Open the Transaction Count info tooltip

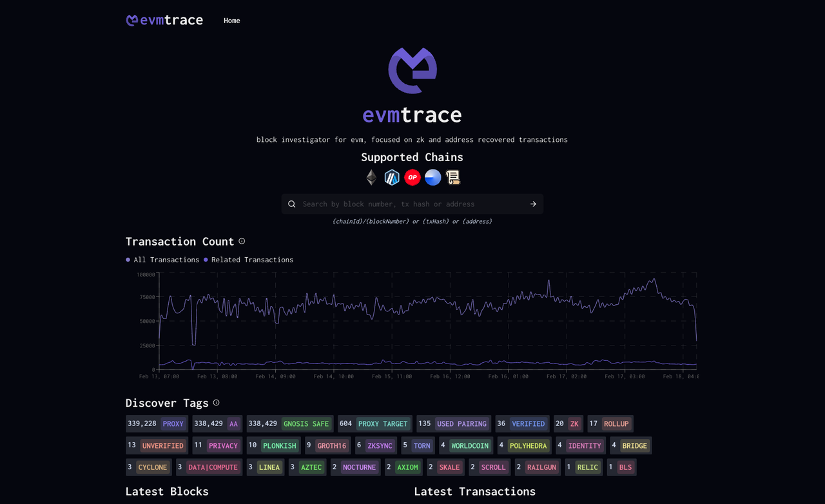pos(242,240)
